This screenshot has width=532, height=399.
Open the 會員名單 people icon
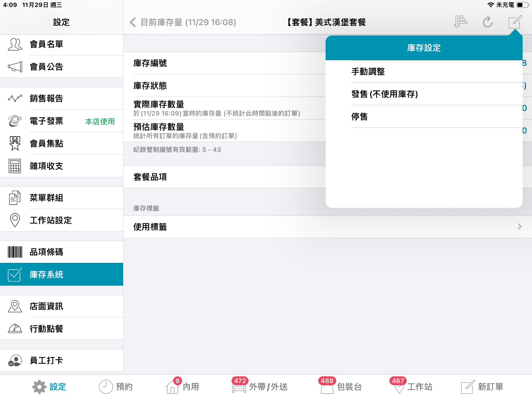point(15,44)
